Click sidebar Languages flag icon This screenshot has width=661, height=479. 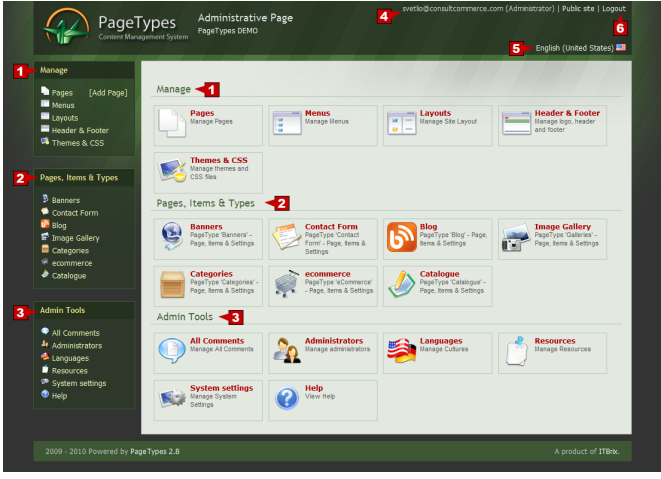click(x=45, y=356)
